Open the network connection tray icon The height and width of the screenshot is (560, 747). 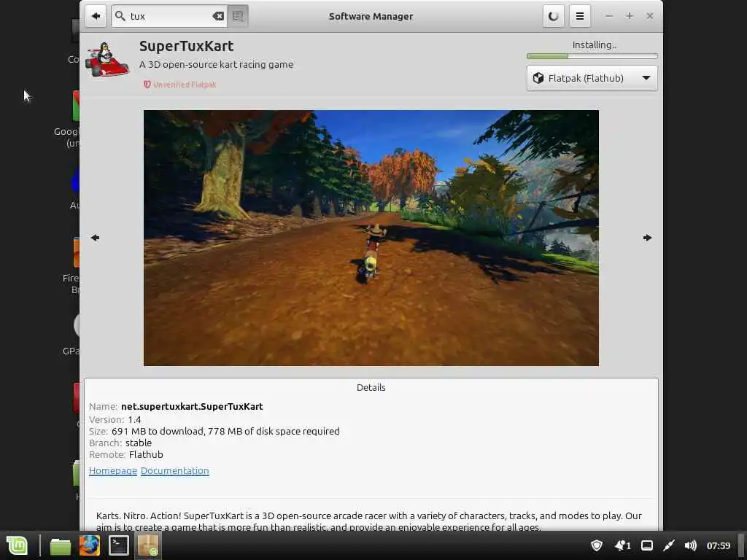point(669,545)
